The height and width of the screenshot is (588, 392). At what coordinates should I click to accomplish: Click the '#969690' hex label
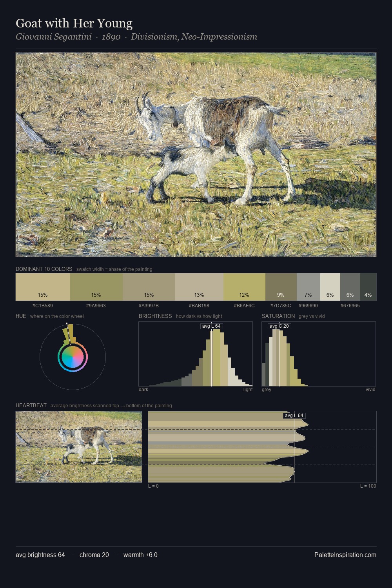click(309, 306)
